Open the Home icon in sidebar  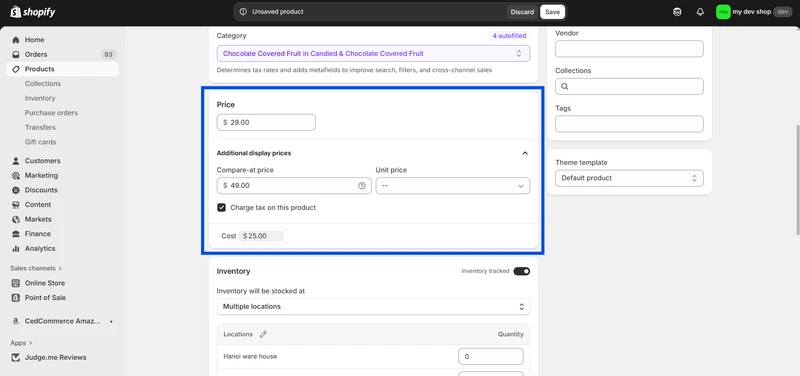coord(16,40)
